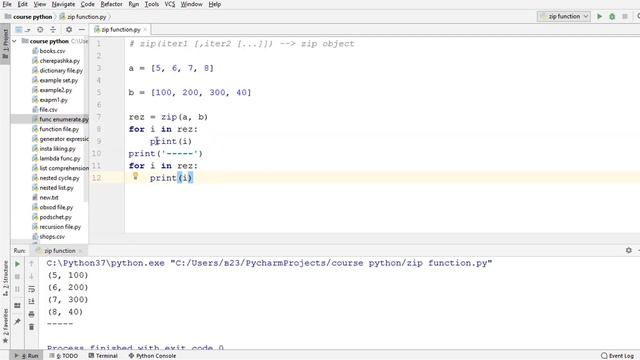Viewport: 640px width, 360px height.
Task: Select cherepashka.py in the project tree
Action: pos(60,61)
